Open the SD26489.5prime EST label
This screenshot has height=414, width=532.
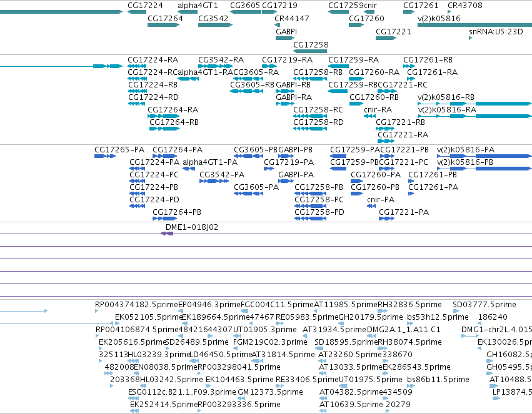click(197, 342)
